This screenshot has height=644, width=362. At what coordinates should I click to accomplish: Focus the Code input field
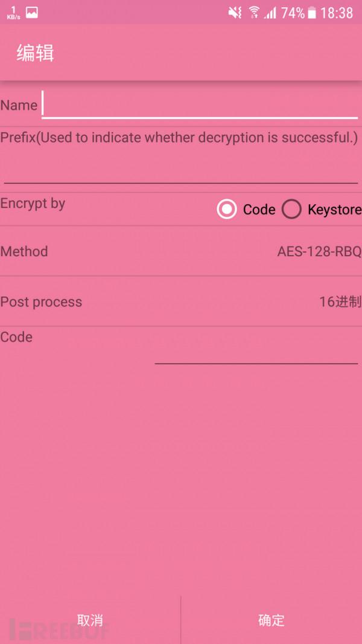pyautogui.click(x=256, y=352)
